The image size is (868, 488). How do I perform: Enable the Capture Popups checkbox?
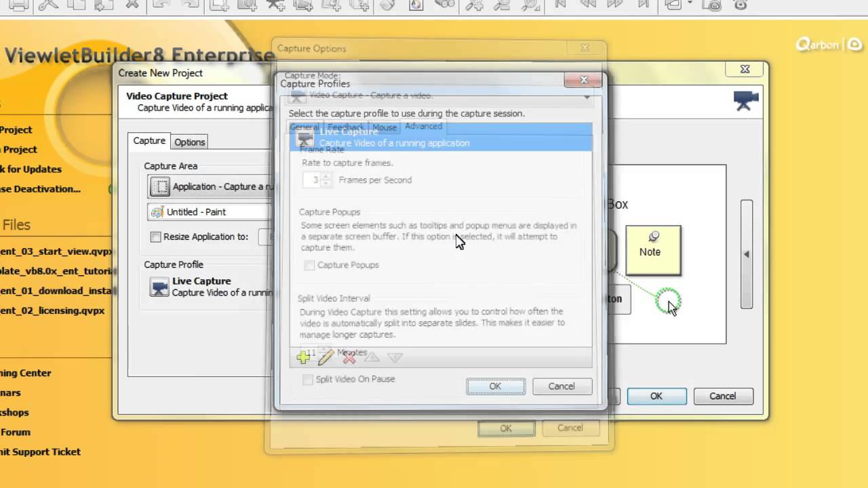click(x=309, y=265)
